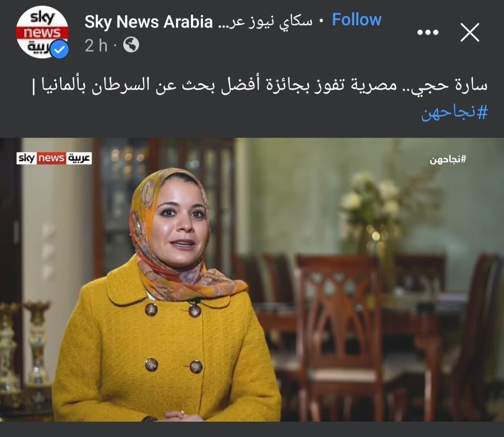Play the video of the woman speaking
The width and height of the screenshot is (504, 437).
tap(252, 280)
